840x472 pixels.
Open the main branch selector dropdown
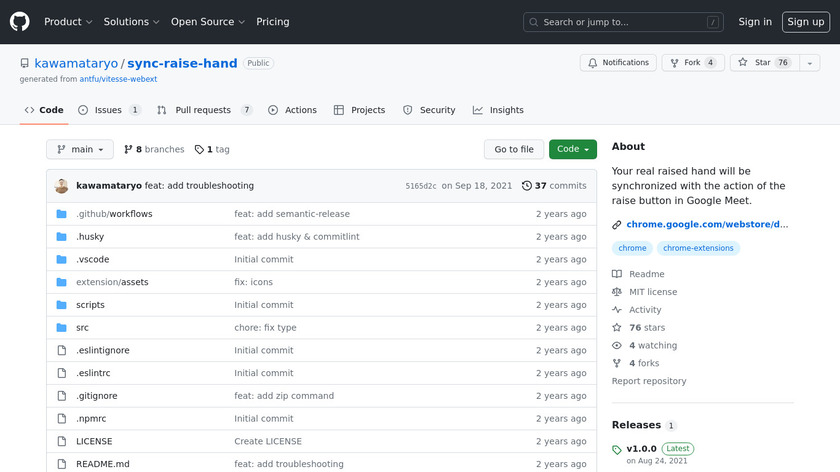80,149
